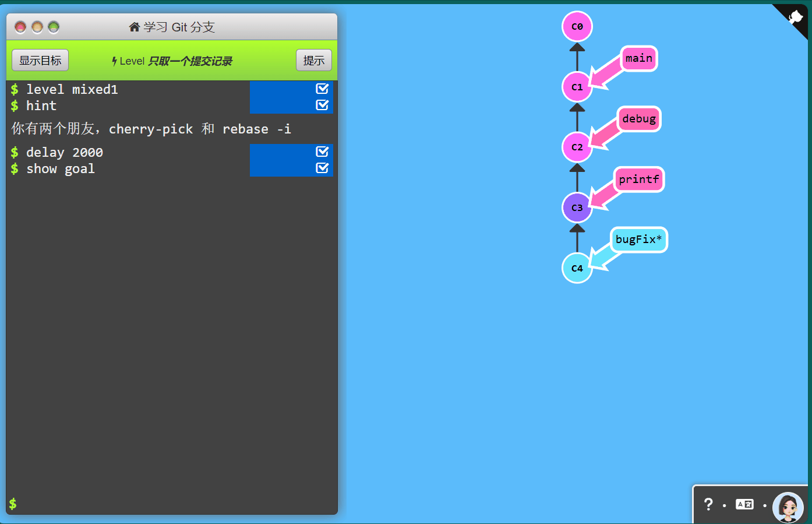Click the checkmark next to level mixed1

coord(322,89)
